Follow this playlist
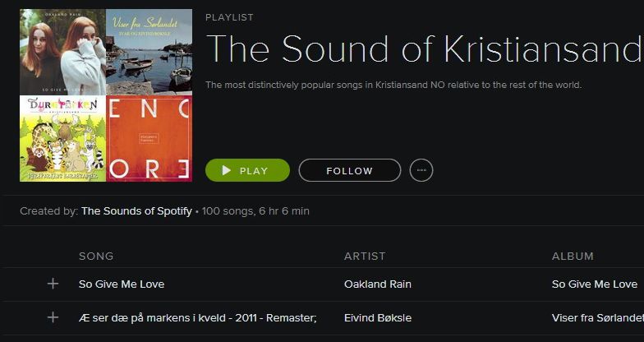644x342 pixels. 349,171
